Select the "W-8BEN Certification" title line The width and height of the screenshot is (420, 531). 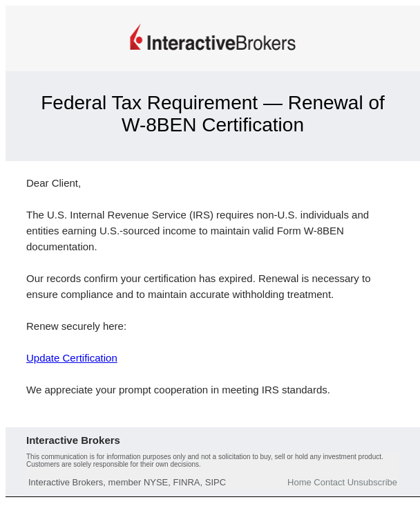(x=212, y=125)
